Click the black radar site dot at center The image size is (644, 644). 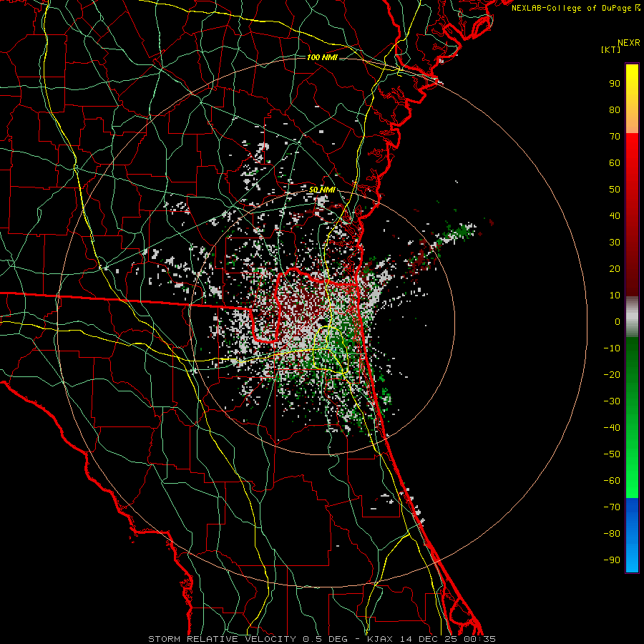coord(323,323)
